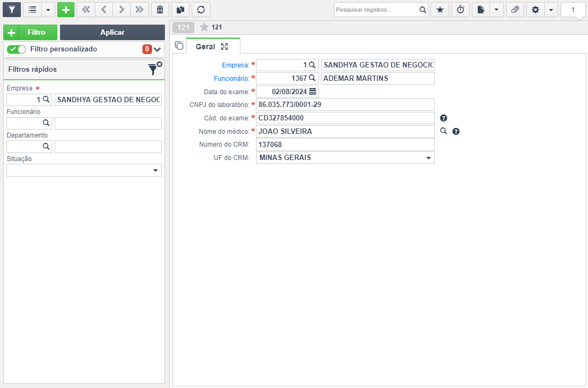Image resolution: width=588 pixels, height=388 pixels.
Task: Go to last record
Action: click(x=139, y=10)
